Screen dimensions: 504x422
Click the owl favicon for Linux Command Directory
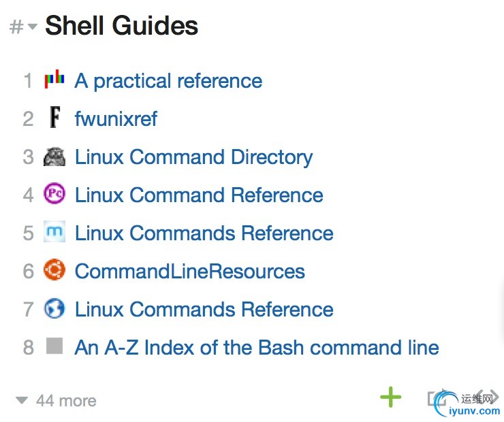54,157
